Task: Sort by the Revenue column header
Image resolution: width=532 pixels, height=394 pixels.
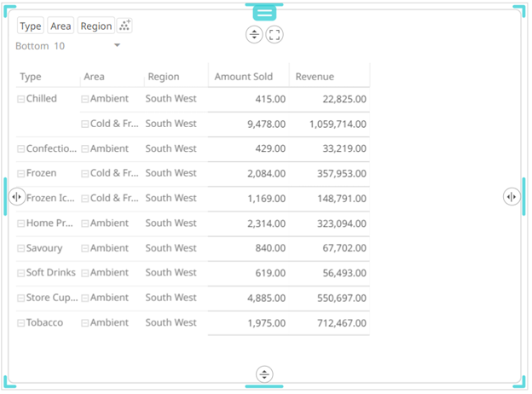Action: coord(315,77)
